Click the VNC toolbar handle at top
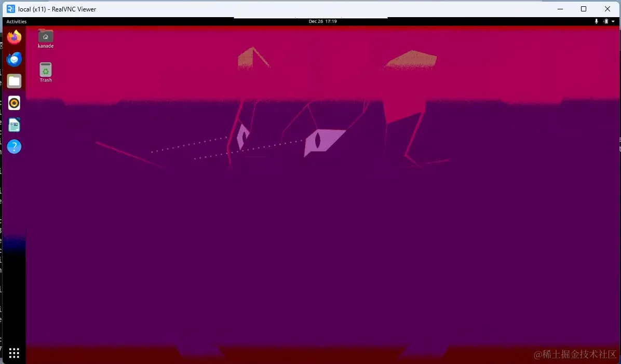The height and width of the screenshot is (364, 621). click(310, 18)
